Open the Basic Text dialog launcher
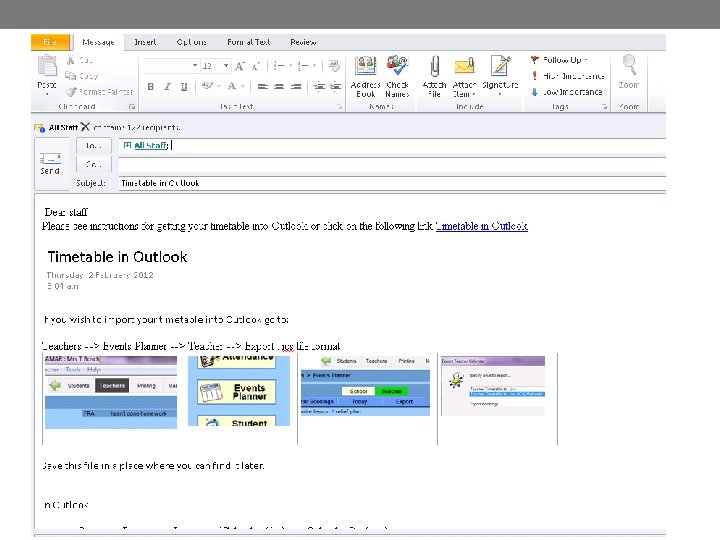720x540 pixels. tap(340, 107)
